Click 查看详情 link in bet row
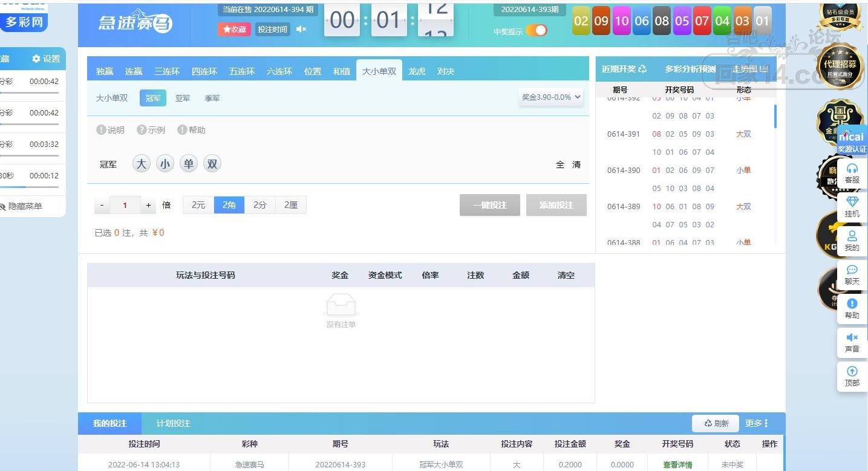Screen dimensions: 868x471 [677, 465]
